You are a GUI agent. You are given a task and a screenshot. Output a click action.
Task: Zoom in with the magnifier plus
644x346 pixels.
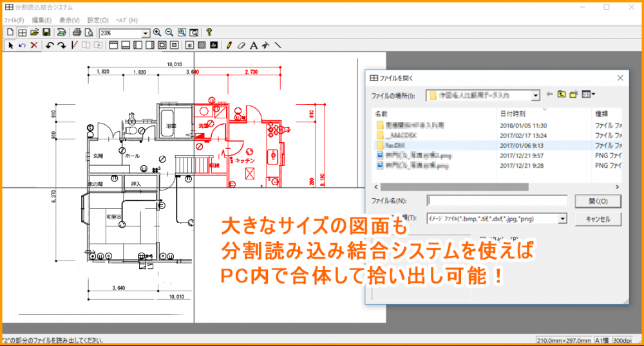pyautogui.click(x=157, y=32)
